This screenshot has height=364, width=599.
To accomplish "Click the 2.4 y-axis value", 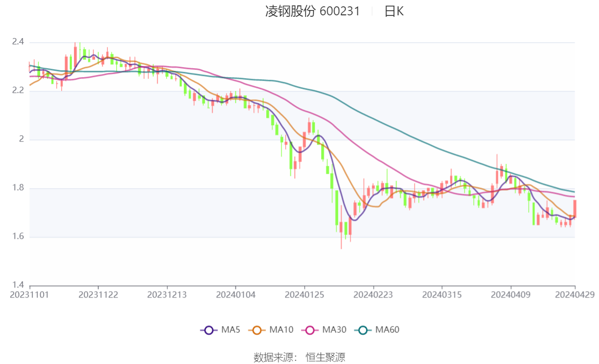I will click(18, 42).
